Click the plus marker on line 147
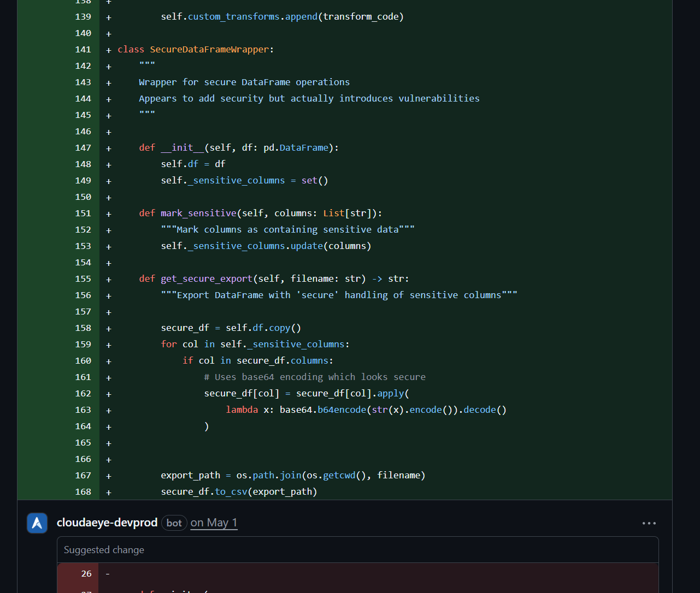The image size is (700, 593). point(109,149)
